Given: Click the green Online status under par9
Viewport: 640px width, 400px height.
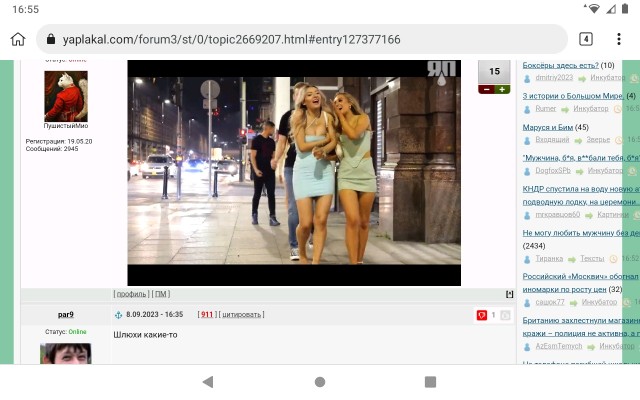Looking at the screenshot, I should tap(78, 332).
